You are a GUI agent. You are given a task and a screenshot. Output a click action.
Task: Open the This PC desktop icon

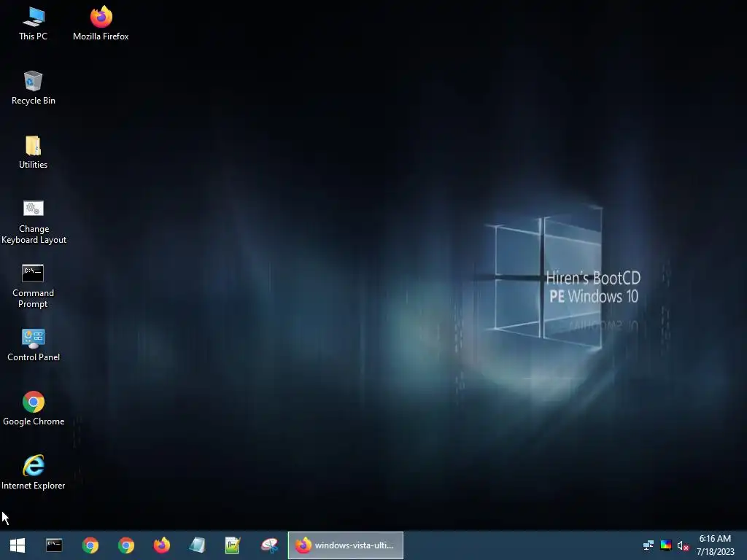(x=33, y=24)
